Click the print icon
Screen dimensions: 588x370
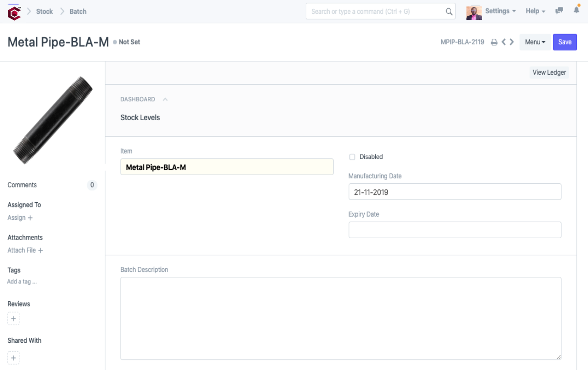(494, 42)
